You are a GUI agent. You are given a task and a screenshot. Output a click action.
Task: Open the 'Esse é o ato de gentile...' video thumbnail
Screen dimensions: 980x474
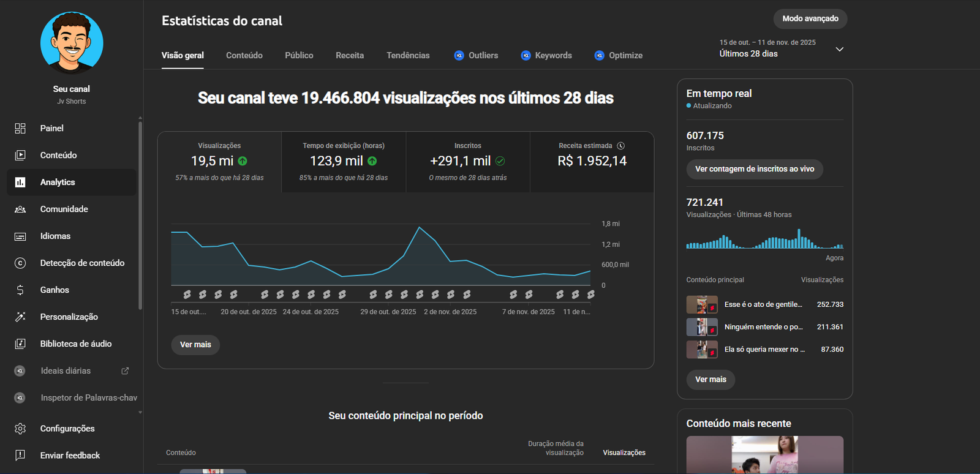coord(701,304)
